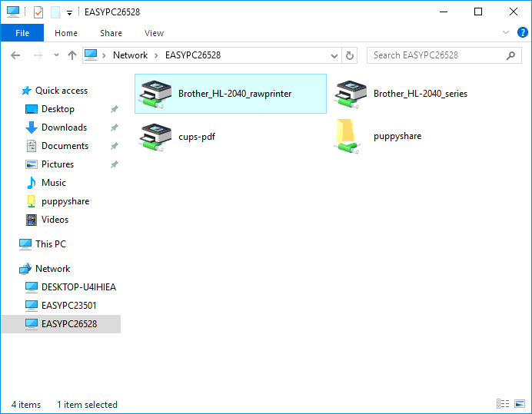Click the Brother_HL-2040_rawprinter name label
Image resolution: width=532 pixels, height=414 pixels.
click(x=234, y=94)
